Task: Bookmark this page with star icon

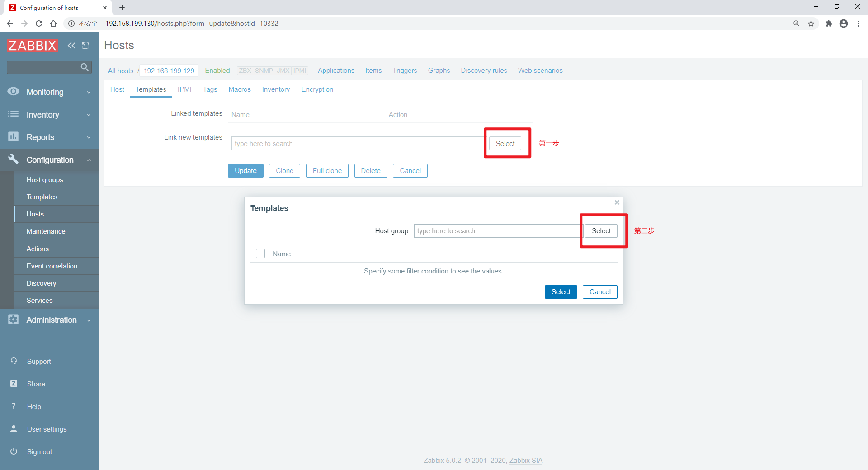Action: pyautogui.click(x=811, y=23)
